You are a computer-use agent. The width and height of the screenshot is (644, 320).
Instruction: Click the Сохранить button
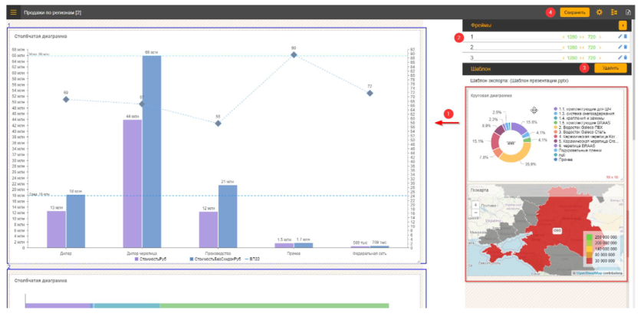[574, 13]
